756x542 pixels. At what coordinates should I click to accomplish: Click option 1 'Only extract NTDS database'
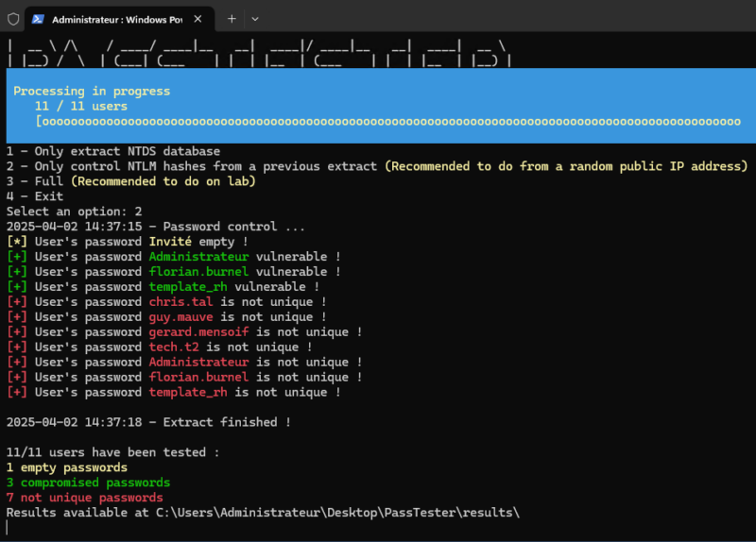113,151
